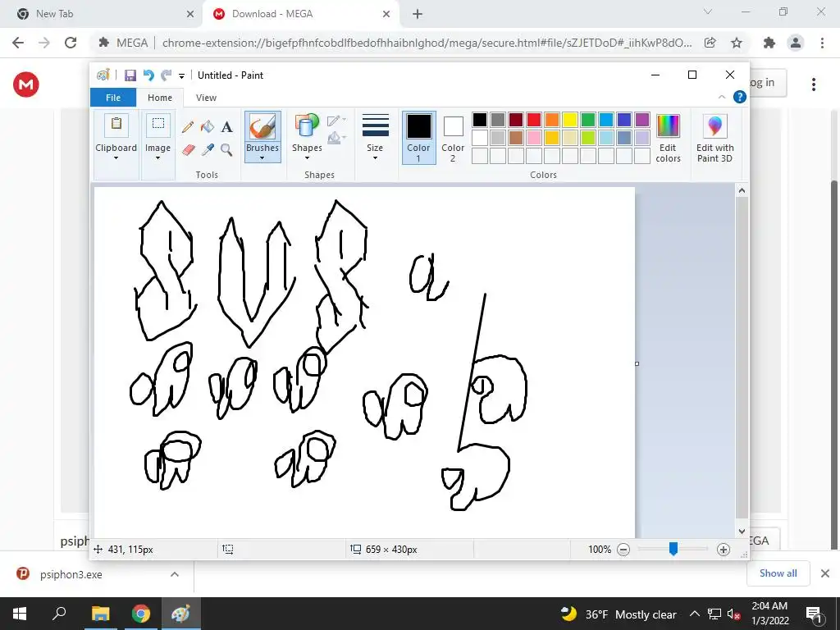Expand the Image dropdown arrow
The height and width of the screenshot is (630, 840).
pos(158,158)
